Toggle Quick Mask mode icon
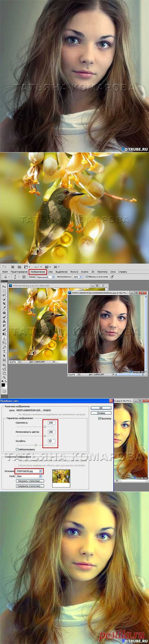Viewport: 149px width, 644px height. coord(4,391)
